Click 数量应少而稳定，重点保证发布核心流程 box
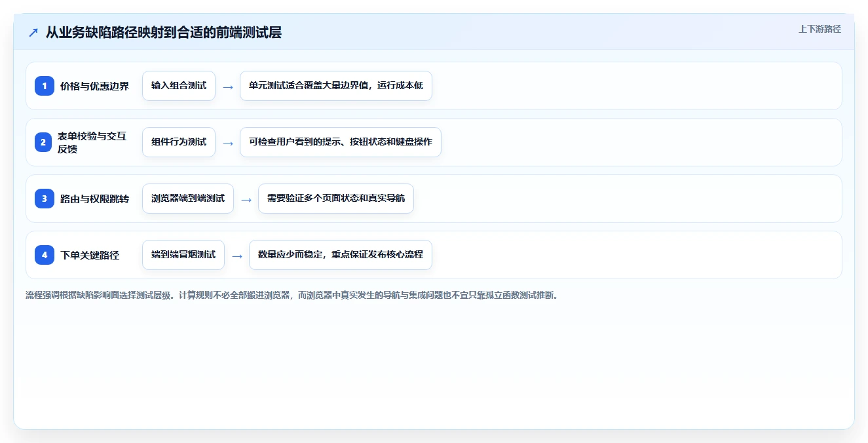This screenshot has height=443, width=868. pyautogui.click(x=341, y=255)
